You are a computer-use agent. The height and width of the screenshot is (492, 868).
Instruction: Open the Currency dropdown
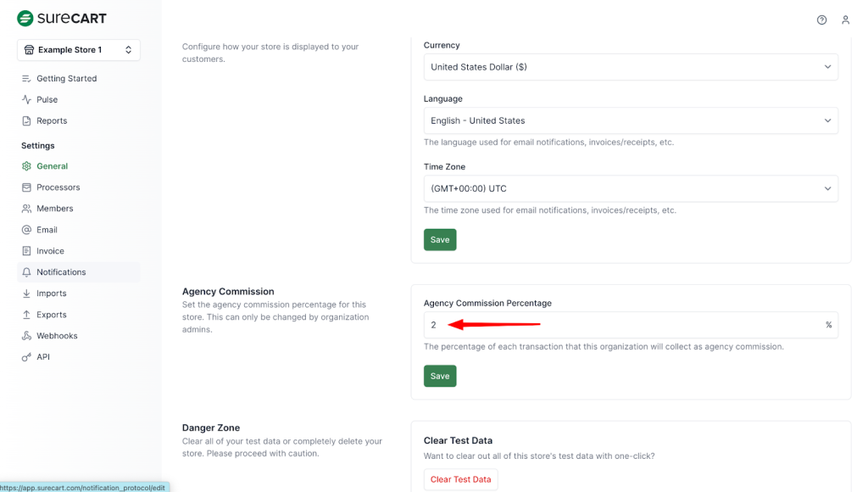point(631,67)
